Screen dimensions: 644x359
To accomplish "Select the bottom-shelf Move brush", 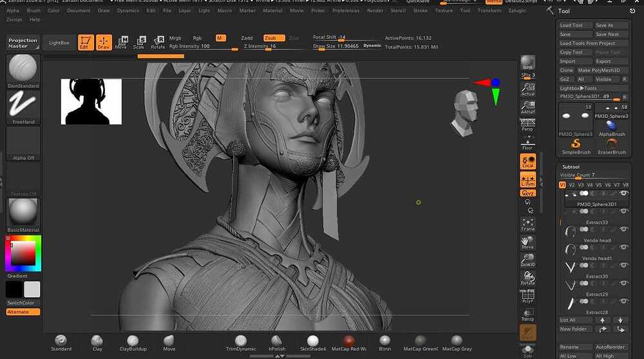I will [x=169, y=343].
